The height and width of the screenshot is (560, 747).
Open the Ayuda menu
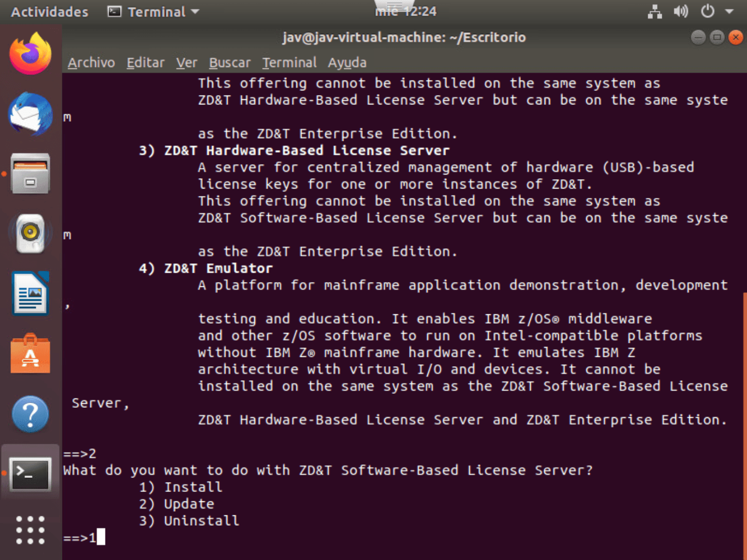347,63
